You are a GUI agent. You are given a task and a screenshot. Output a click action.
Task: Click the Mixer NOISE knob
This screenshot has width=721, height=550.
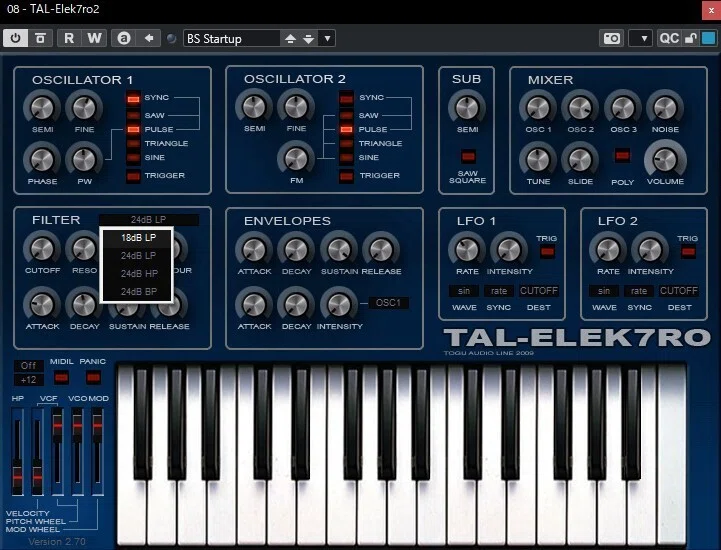coord(665,108)
